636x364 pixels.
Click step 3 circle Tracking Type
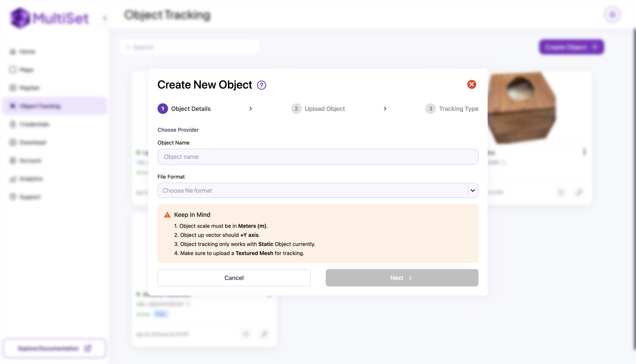pos(430,109)
